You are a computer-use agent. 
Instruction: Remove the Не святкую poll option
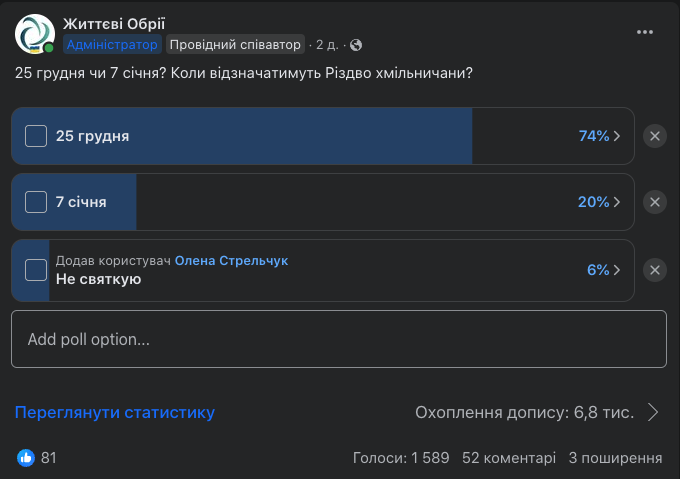(x=655, y=270)
